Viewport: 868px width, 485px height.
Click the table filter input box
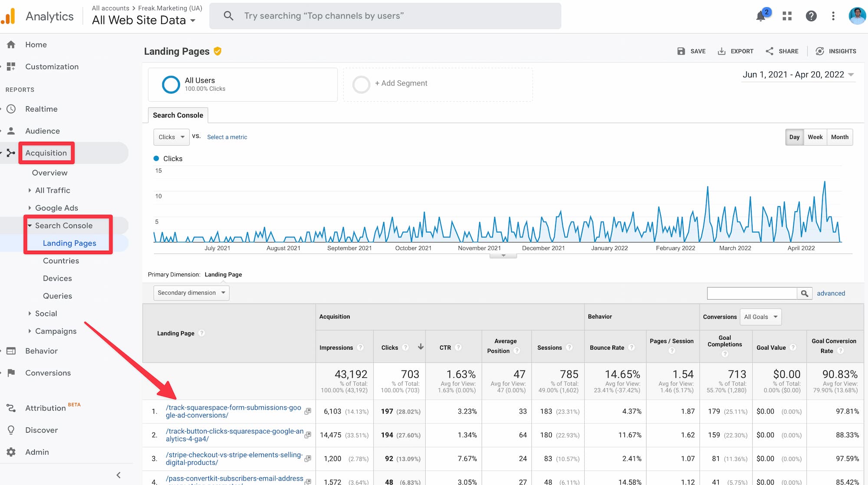(x=752, y=293)
